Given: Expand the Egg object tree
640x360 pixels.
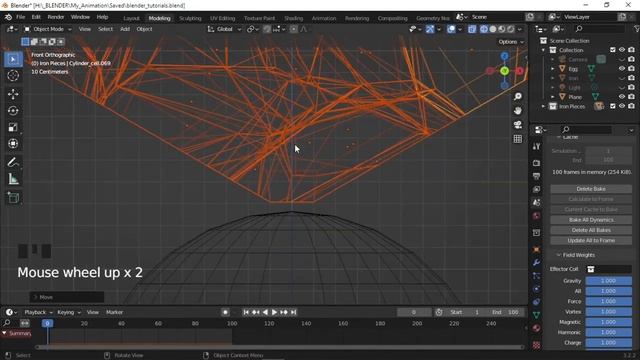Looking at the screenshot, I should [x=553, y=69].
